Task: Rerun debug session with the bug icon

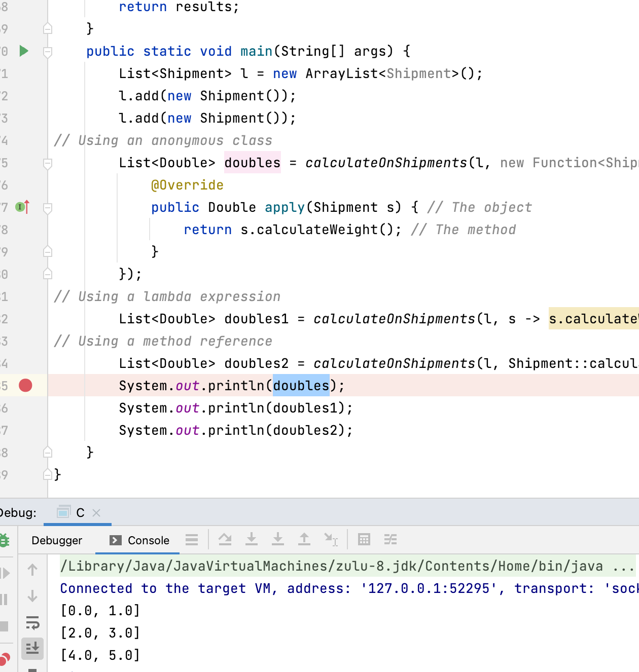Action: click(x=4, y=540)
